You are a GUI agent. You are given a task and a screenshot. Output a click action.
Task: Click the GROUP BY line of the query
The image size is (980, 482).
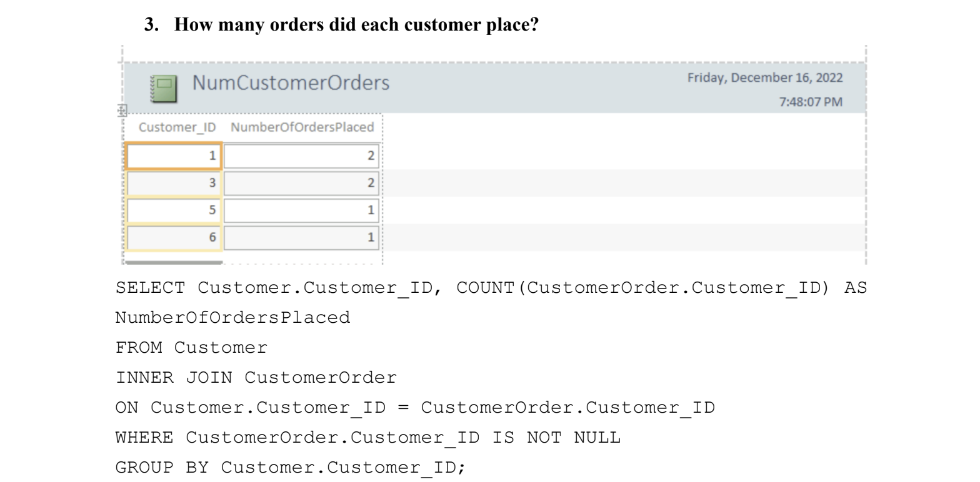click(291, 468)
